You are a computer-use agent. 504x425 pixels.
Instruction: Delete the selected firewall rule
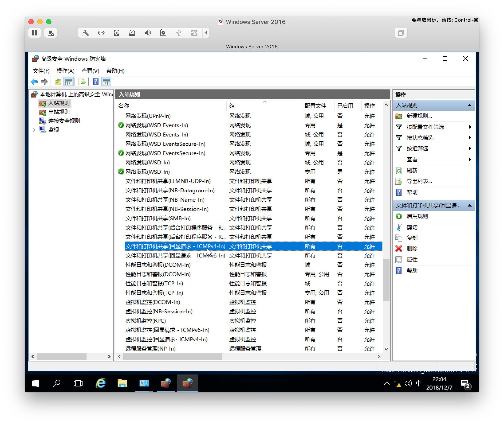[412, 248]
